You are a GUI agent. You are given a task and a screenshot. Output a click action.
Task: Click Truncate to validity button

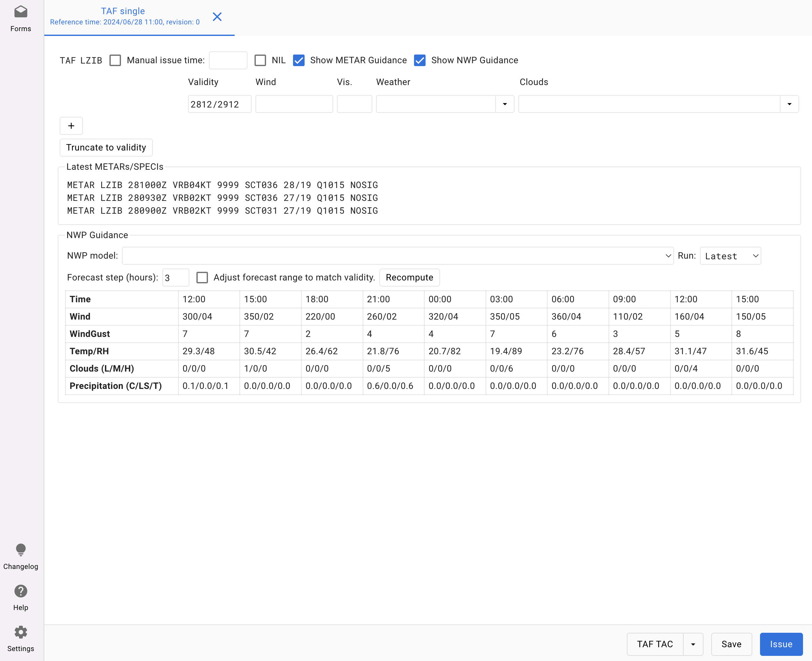pyautogui.click(x=106, y=147)
